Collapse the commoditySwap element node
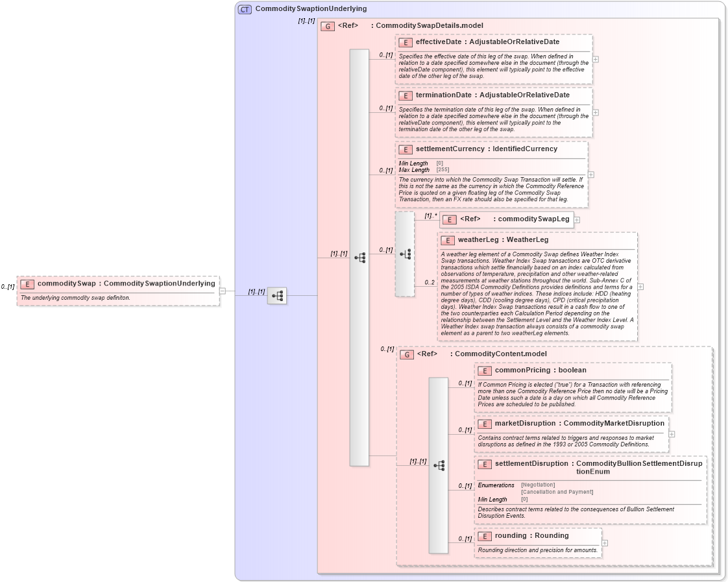The image size is (728, 582). pos(223,291)
